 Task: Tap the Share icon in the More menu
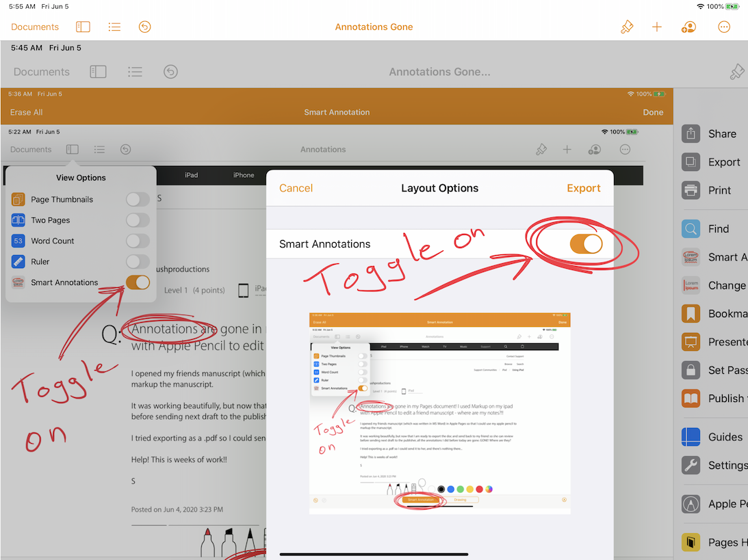coord(691,134)
